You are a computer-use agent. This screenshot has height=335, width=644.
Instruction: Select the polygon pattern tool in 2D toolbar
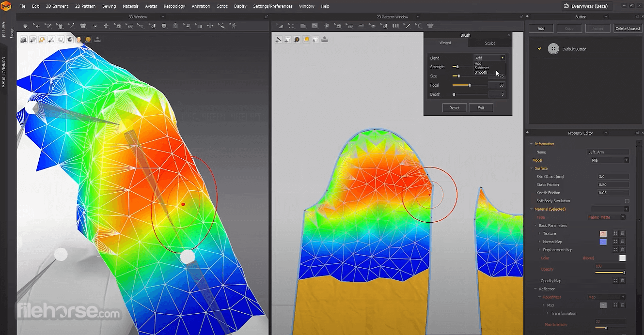point(303,26)
